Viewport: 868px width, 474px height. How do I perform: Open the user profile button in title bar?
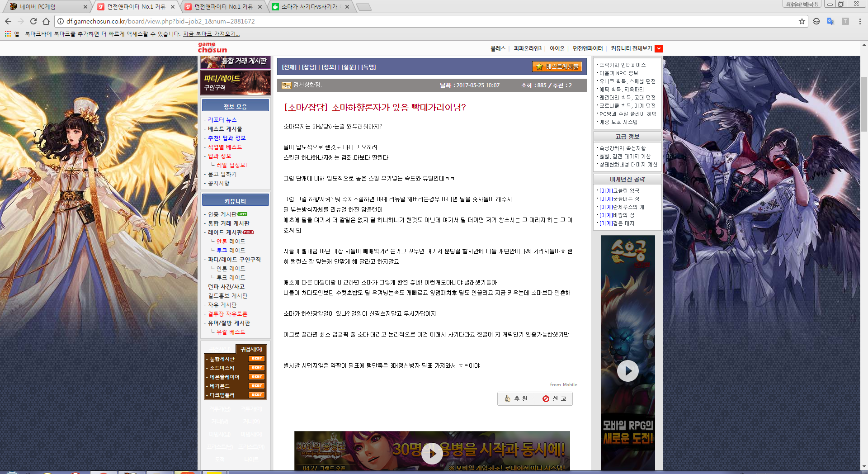click(802, 4)
